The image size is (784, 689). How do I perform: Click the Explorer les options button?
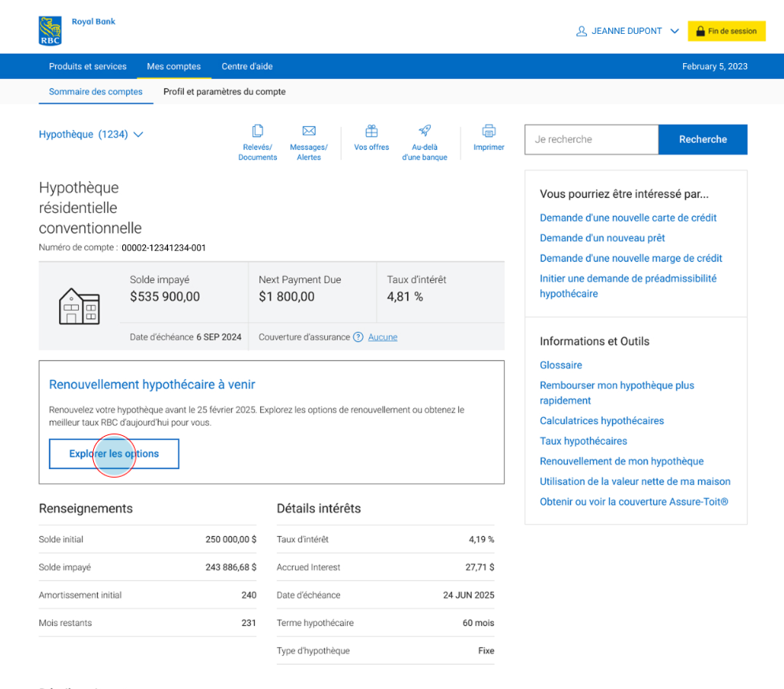click(114, 453)
